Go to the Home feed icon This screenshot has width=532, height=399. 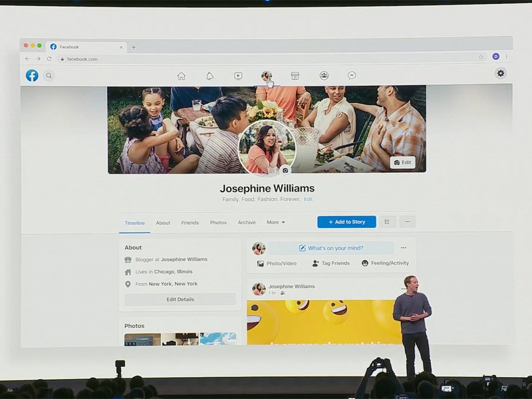tap(182, 76)
